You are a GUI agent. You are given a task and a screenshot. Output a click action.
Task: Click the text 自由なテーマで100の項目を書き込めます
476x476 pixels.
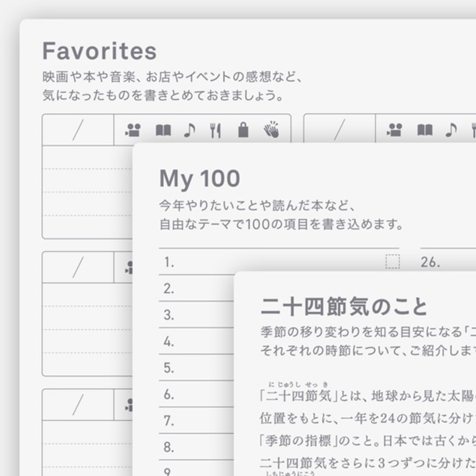tap(282, 224)
